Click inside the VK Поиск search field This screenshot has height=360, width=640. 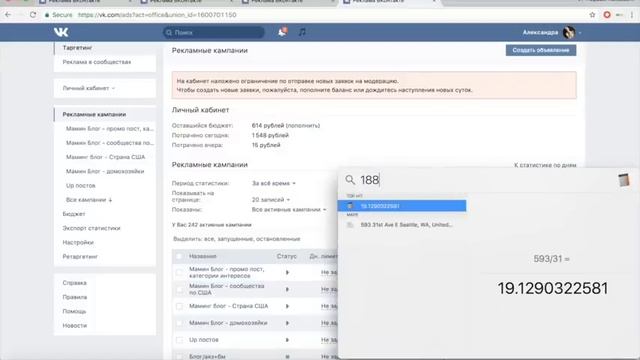click(213, 32)
